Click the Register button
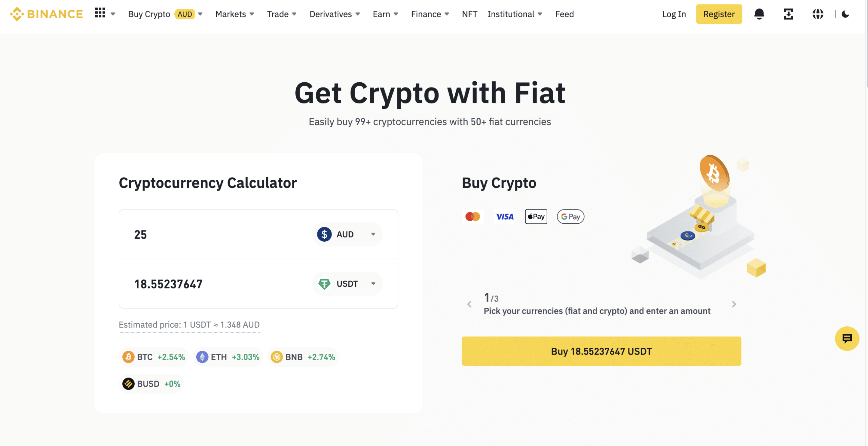The image size is (868, 446). click(719, 14)
